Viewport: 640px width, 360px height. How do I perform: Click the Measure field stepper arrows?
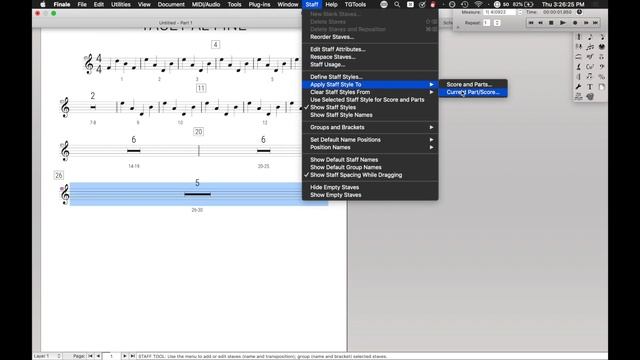[520, 13]
